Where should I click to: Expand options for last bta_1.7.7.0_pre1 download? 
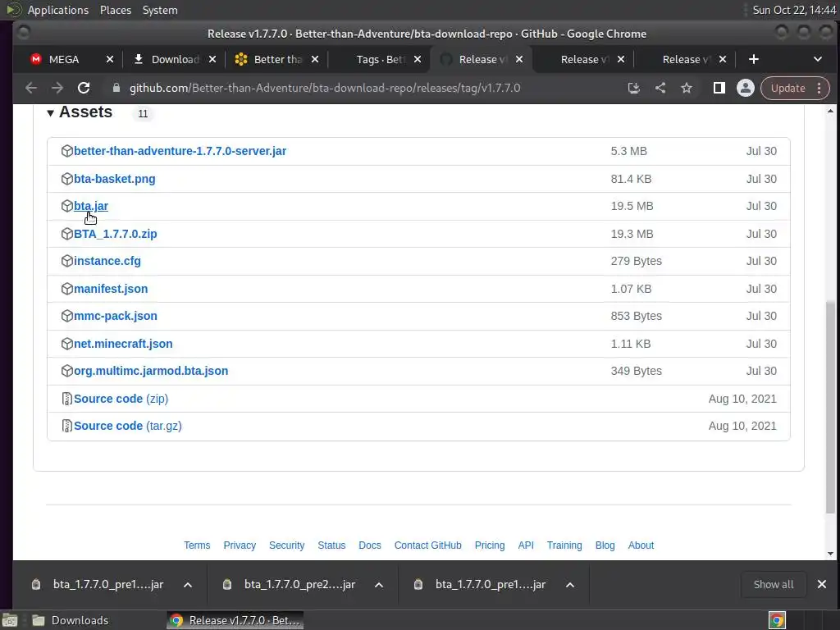(x=570, y=584)
